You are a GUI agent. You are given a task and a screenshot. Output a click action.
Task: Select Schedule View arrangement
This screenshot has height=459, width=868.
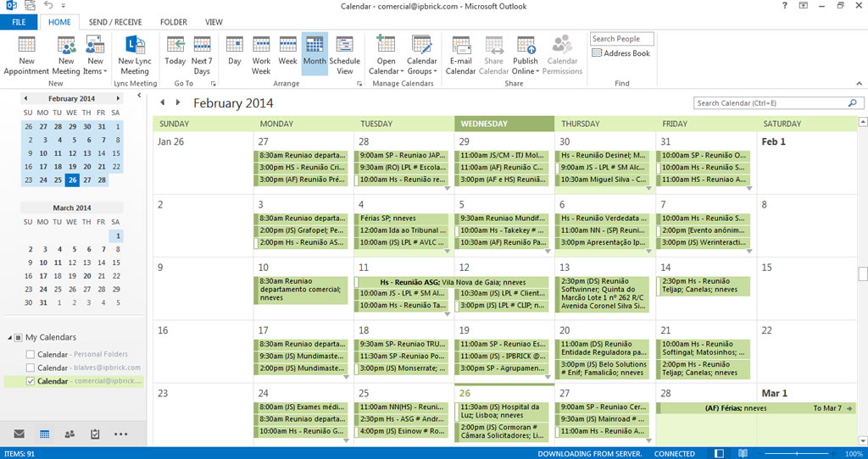click(344, 55)
